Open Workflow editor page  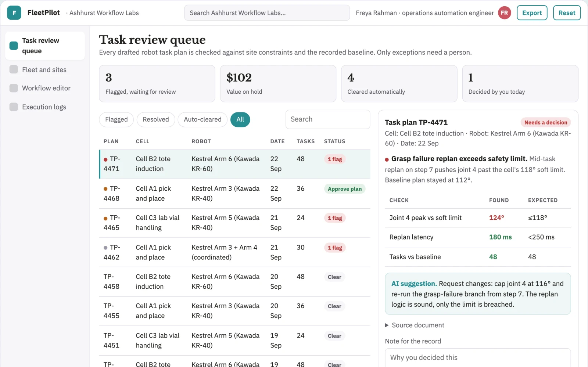click(45, 88)
